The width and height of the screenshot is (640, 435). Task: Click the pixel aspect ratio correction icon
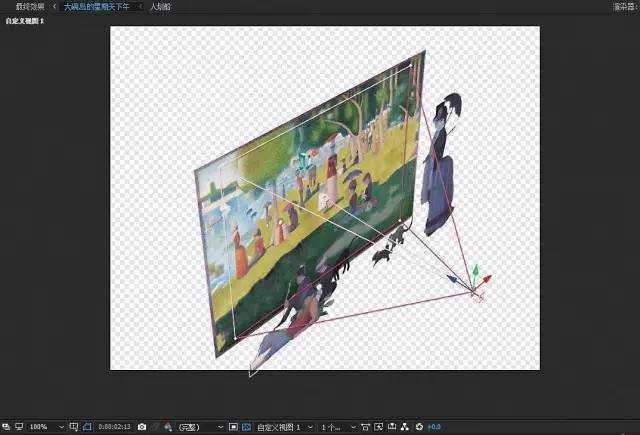coord(365,427)
